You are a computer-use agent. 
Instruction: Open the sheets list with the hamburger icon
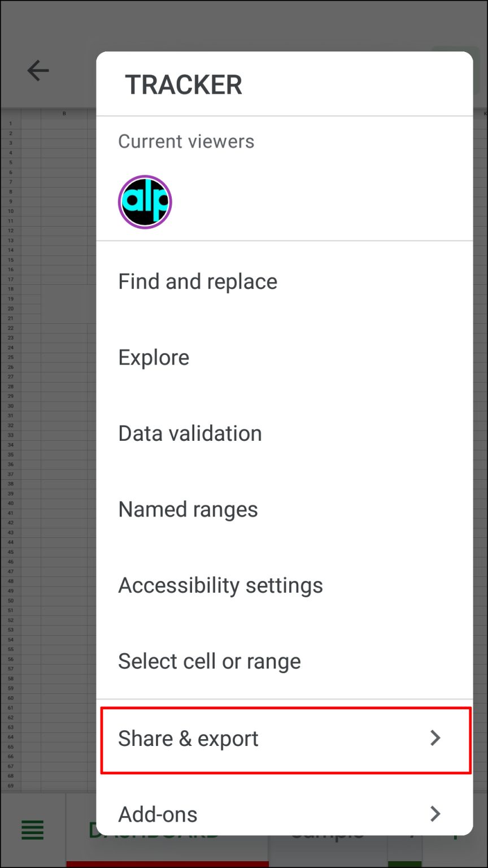pyautogui.click(x=32, y=830)
